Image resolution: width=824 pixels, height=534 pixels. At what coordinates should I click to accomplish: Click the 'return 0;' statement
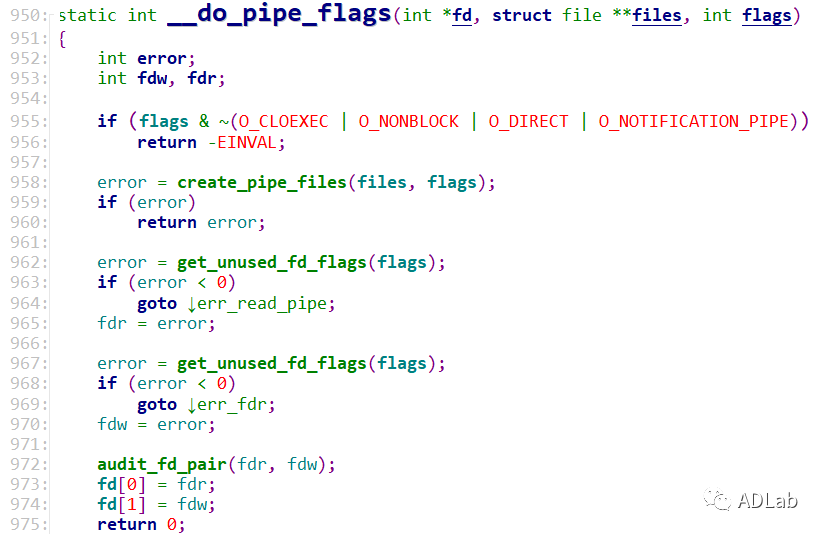pyautogui.click(x=141, y=524)
